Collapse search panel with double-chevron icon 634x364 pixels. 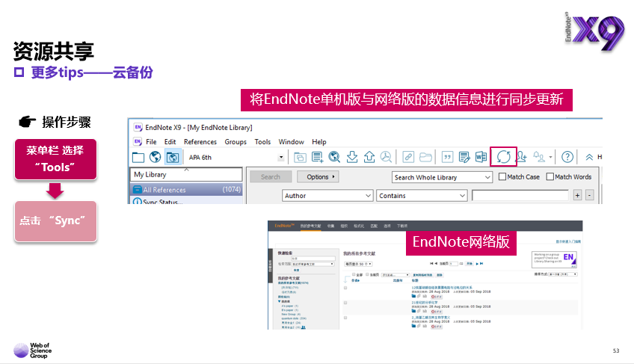(589, 157)
